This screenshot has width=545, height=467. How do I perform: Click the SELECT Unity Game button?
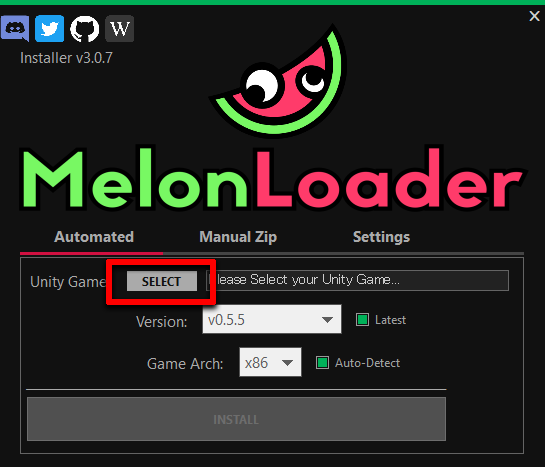coord(162,281)
